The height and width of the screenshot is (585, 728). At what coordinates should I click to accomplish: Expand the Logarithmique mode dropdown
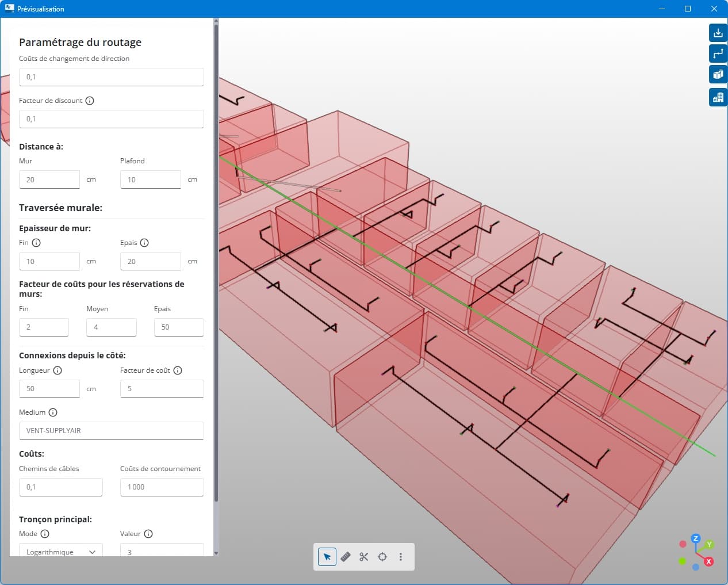click(61, 551)
